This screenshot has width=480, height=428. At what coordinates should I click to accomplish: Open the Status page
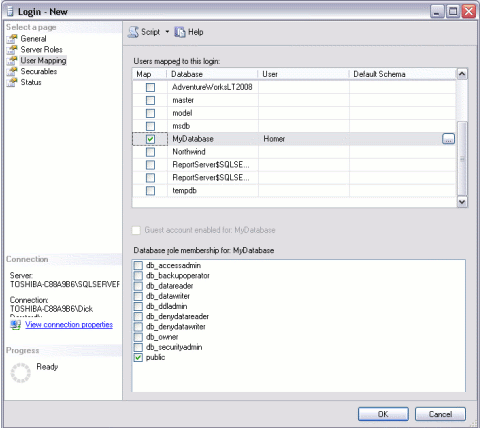pos(31,82)
